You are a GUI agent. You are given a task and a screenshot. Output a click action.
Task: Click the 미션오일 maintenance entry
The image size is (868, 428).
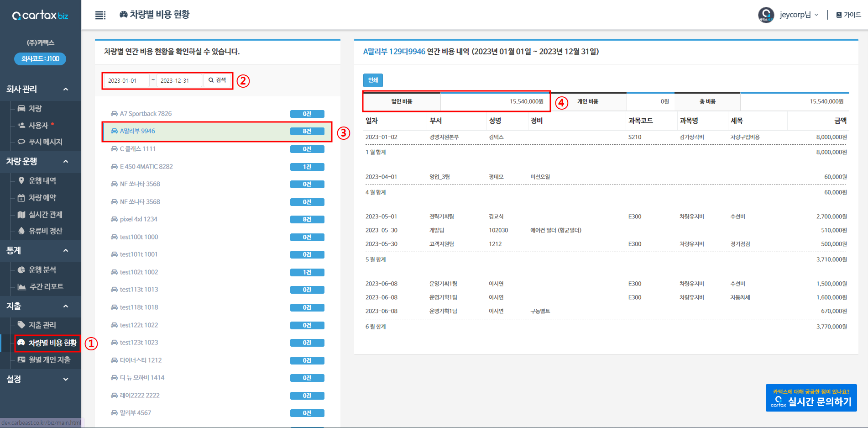pos(540,177)
